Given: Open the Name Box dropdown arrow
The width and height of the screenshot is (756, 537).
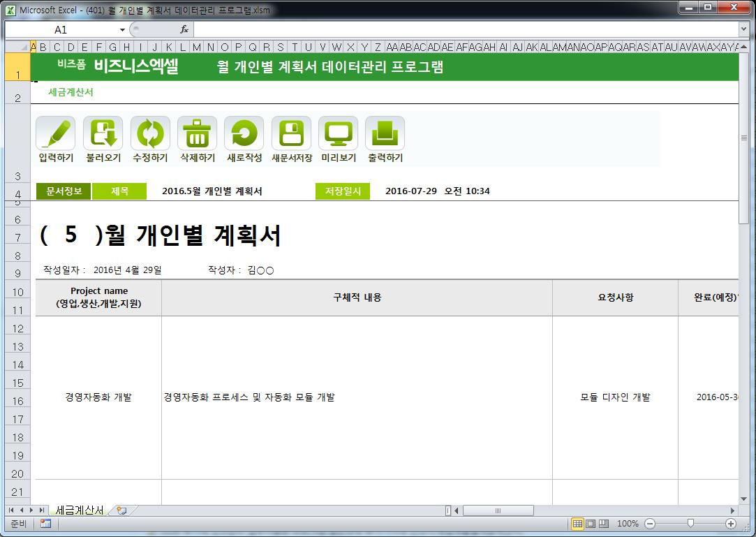Looking at the screenshot, I should click(122, 30).
